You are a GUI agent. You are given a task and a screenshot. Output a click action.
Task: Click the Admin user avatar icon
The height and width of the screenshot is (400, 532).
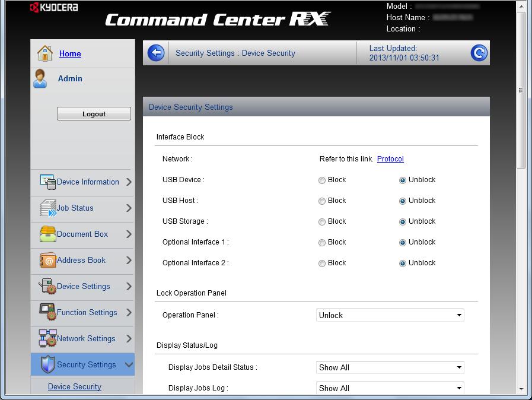click(40, 78)
